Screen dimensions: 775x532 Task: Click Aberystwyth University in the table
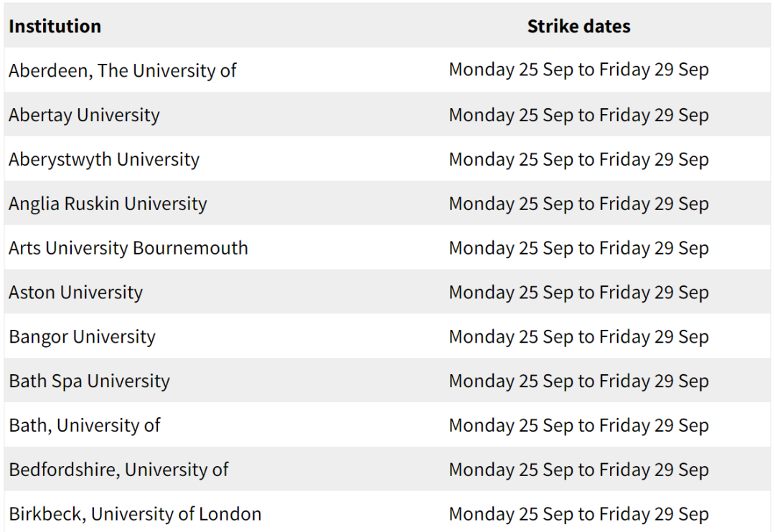click(x=104, y=160)
